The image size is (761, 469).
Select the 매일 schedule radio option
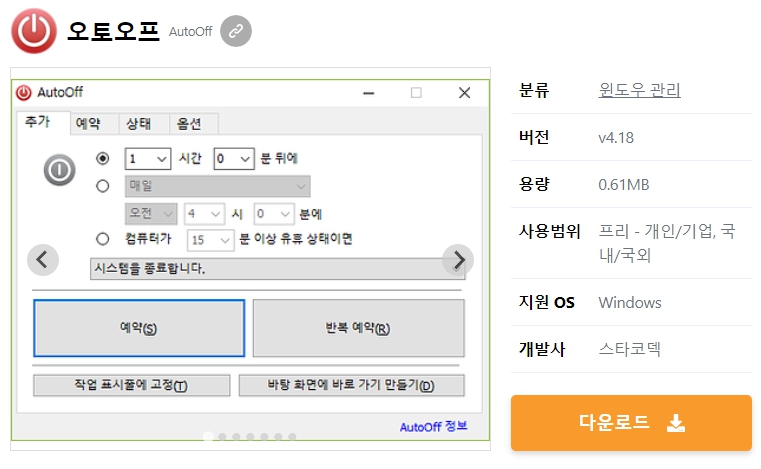point(102,186)
